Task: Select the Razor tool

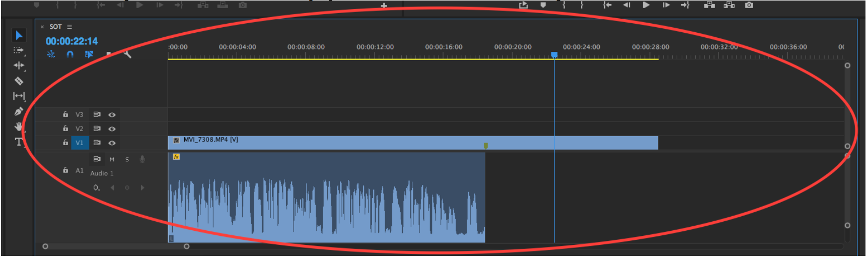Action: (x=19, y=81)
